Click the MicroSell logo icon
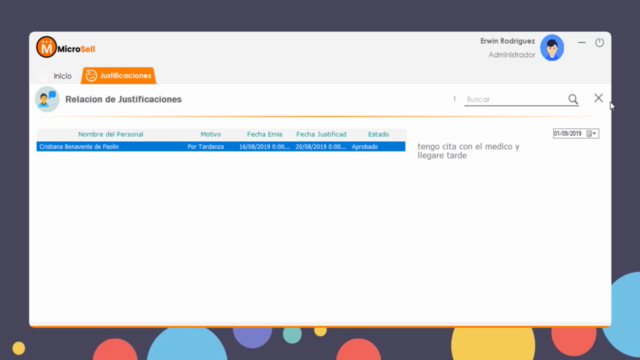Viewport: 640px width, 360px height. tap(46, 47)
